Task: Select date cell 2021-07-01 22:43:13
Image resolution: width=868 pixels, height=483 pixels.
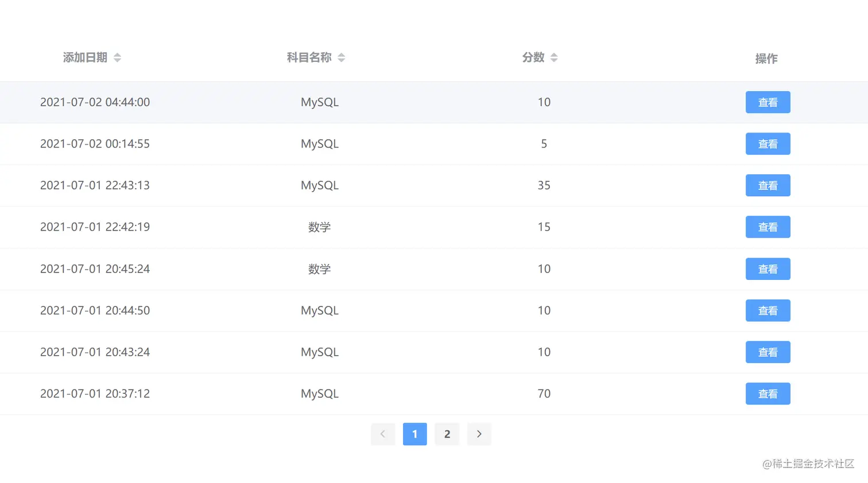Action: [x=95, y=185]
